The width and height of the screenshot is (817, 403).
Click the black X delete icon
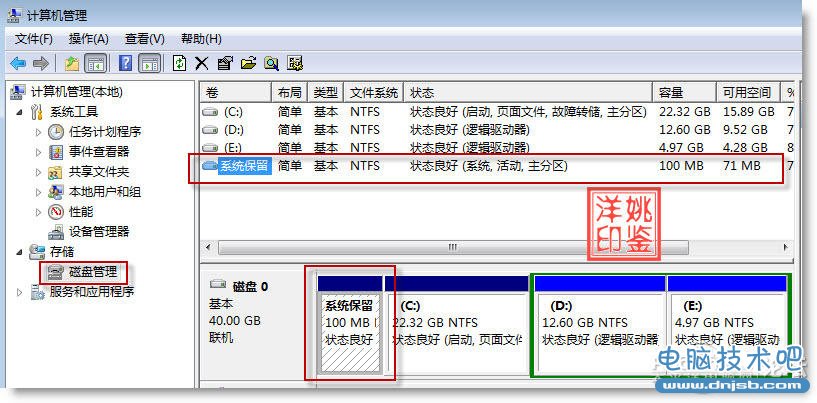pyautogui.click(x=202, y=64)
